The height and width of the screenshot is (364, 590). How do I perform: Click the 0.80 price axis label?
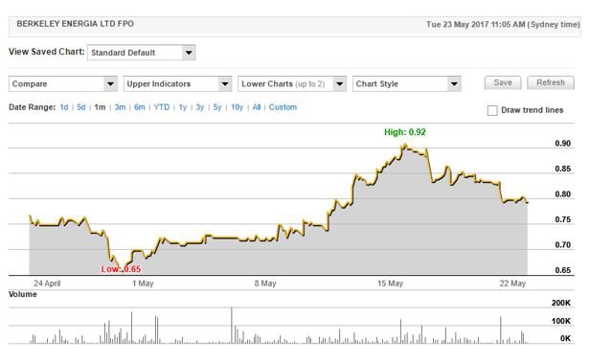[x=563, y=194]
